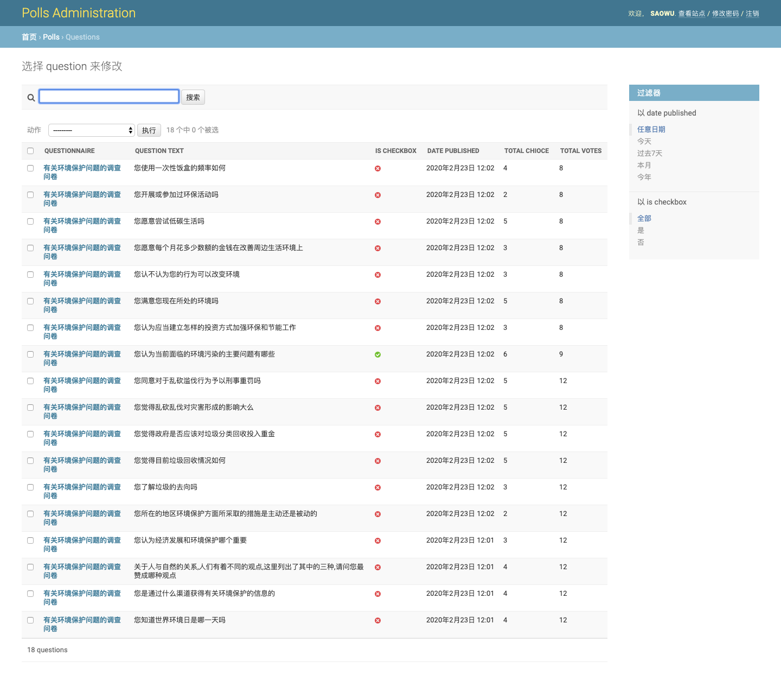Click the red X icon on 您使用一次性饭盒的频率如何 row
781x700 pixels.
377,169
